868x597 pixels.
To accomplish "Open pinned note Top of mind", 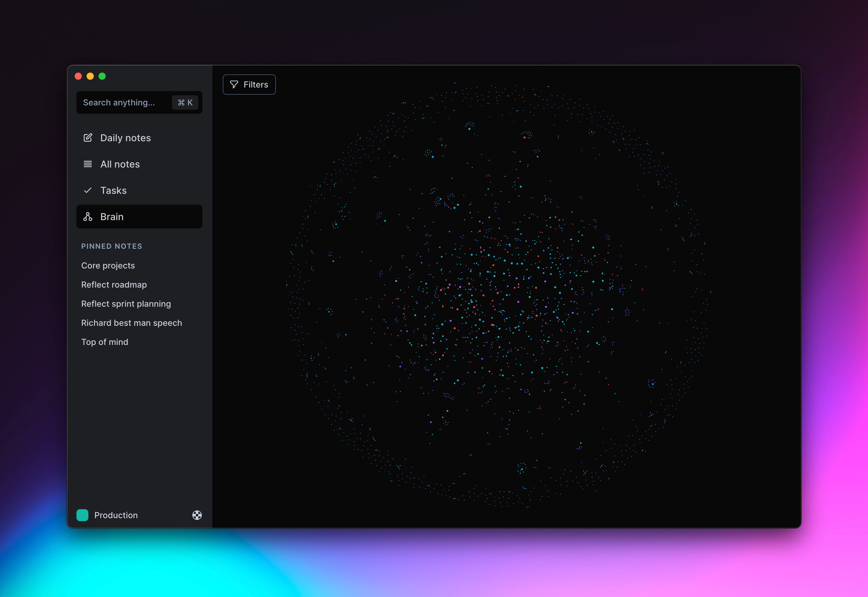I will (x=105, y=342).
